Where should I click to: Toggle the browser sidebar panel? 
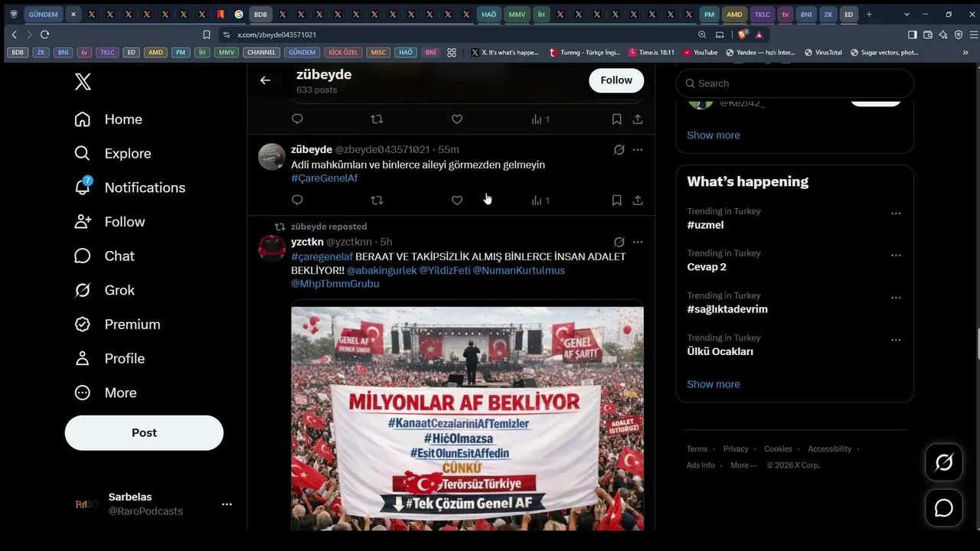(913, 34)
